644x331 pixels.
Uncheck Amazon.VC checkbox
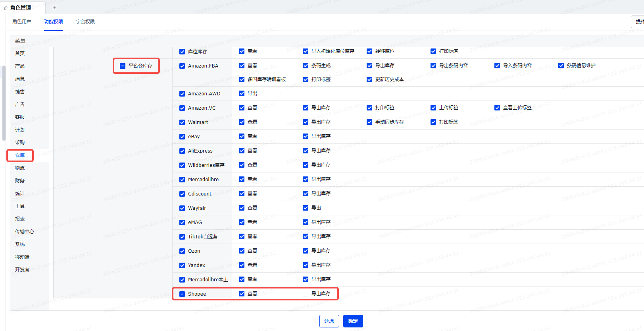[x=182, y=108]
